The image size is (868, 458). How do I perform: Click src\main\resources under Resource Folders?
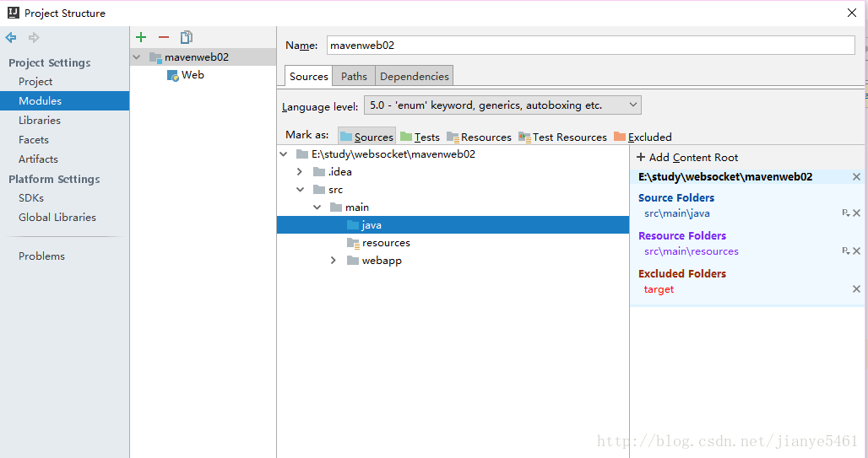click(x=692, y=251)
